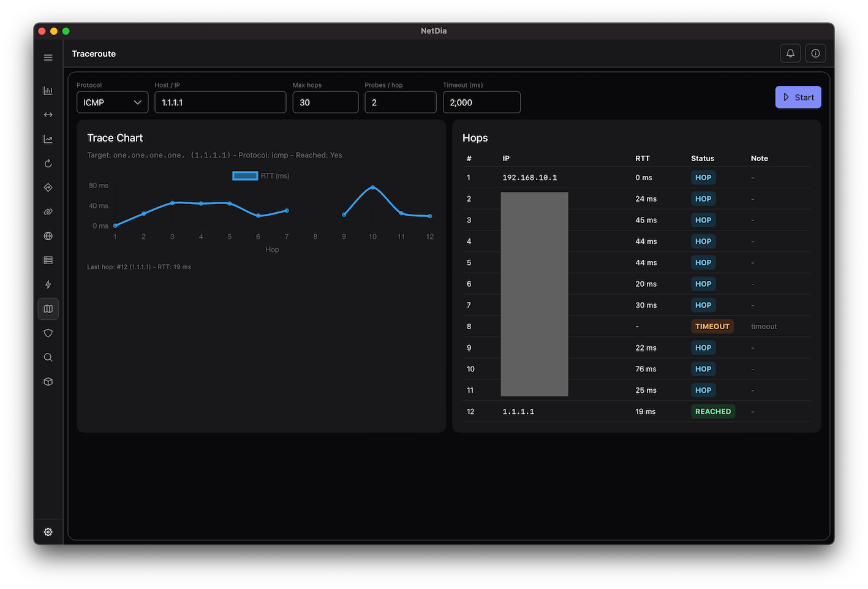The height and width of the screenshot is (589, 868).
Task: Select the server stack sidebar icon
Action: point(48,260)
